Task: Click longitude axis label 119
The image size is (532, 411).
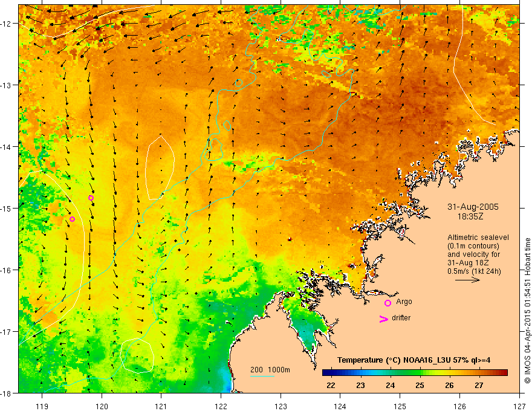Action: tap(42, 406)
